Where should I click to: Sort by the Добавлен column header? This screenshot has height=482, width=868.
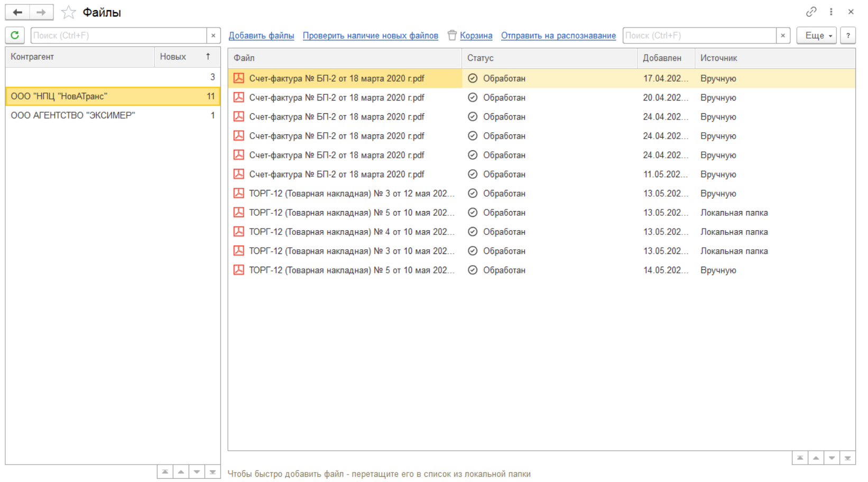[666, 58]
